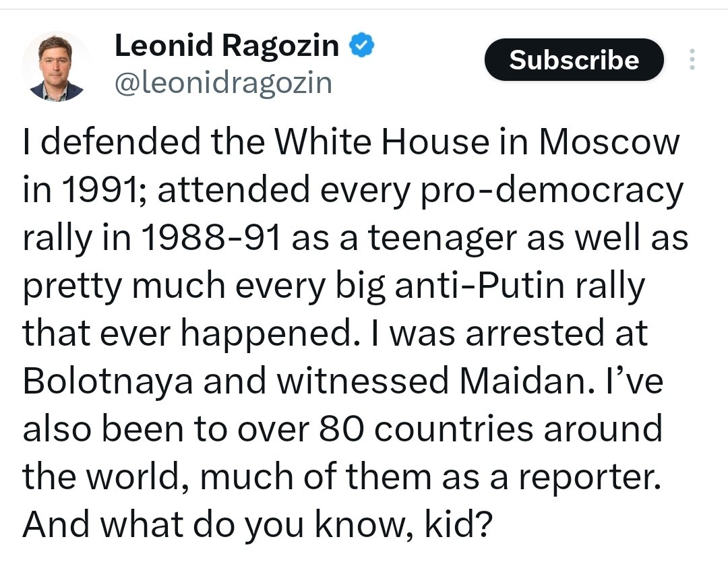This screenshot has height=562, width=728.
Task: Click the Subscribe button
Action: [x=574, y=60]
